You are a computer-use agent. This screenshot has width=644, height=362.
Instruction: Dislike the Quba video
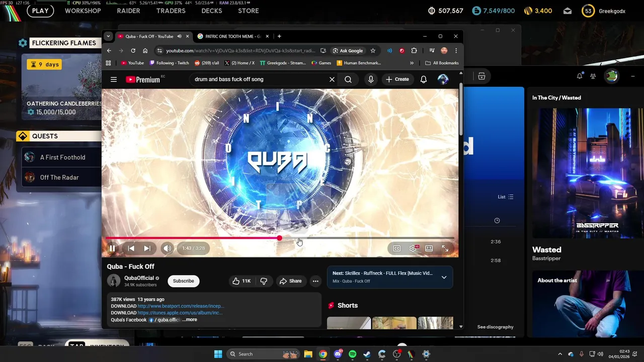pos(264,281)
